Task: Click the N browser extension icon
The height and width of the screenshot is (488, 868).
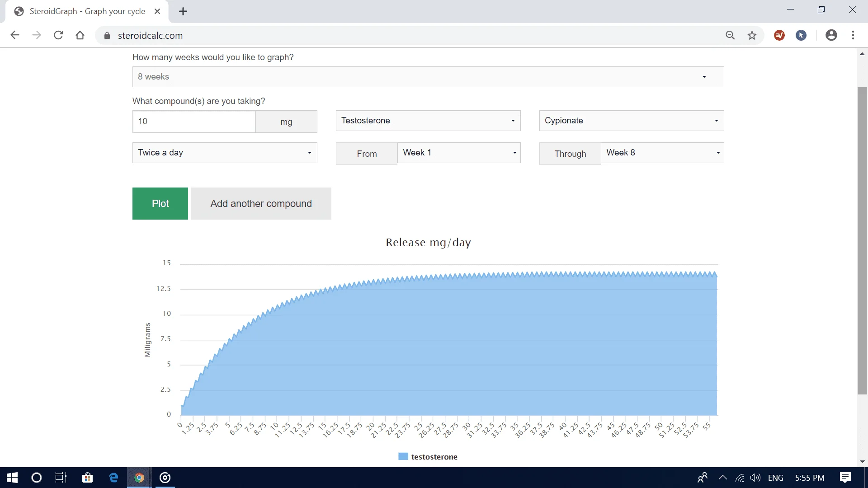Action: [801, 35]
